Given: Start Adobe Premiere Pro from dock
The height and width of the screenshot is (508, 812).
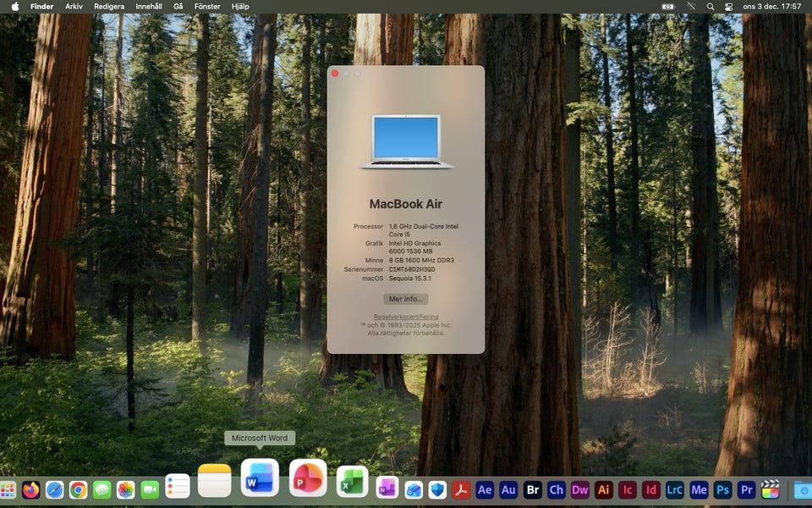Looking at the screenshot, I should click(746, 489).
